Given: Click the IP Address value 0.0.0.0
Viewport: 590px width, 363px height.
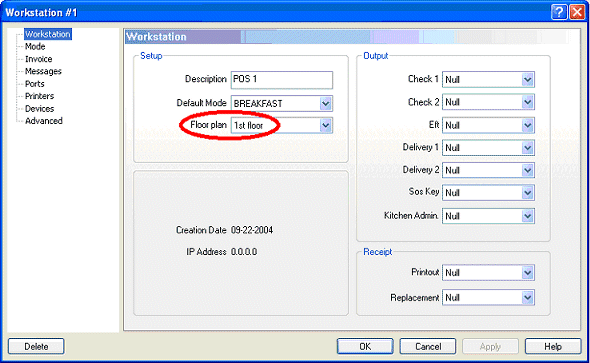Looking at the screenshot, I should [244, 252].
